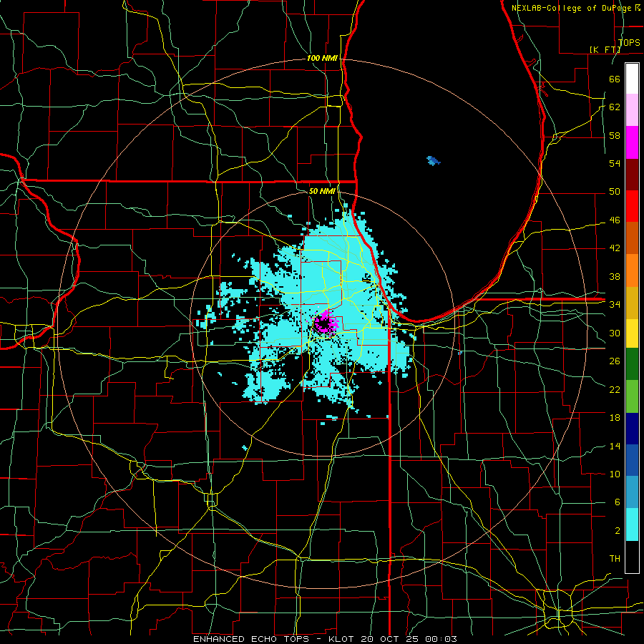This screenshot has width=644, height=644.
Task: Click the '100 NMI' range ring label
Action: point(322,59)
